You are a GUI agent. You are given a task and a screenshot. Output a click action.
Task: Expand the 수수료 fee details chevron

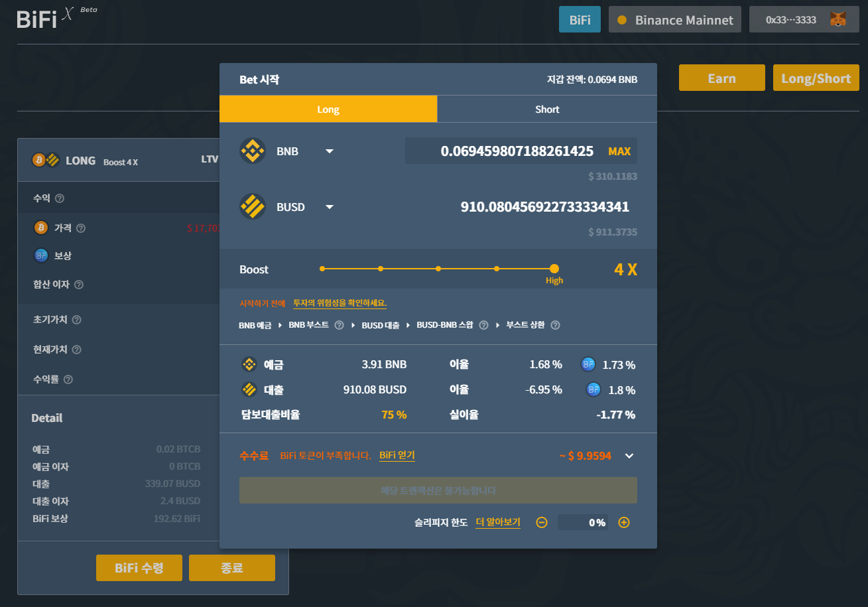tap(630, 456)
